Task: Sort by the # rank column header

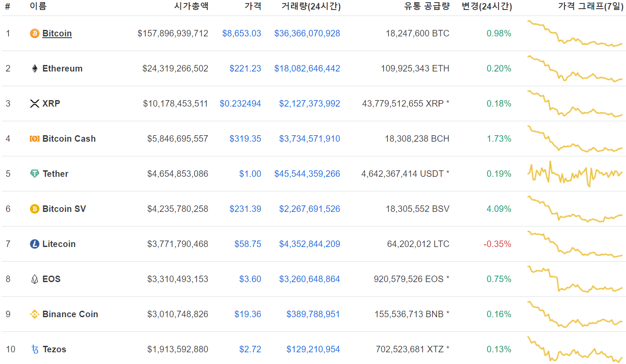Action: click(7, 6)
